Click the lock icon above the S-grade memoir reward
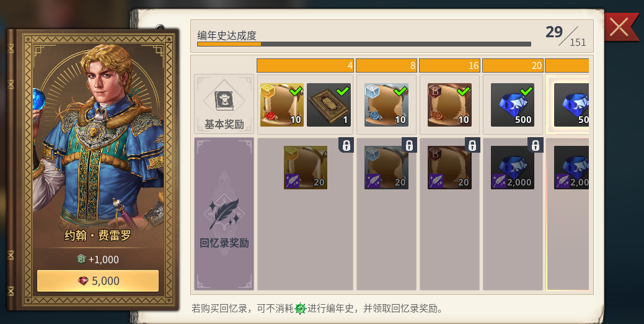 tap(346, 145)
